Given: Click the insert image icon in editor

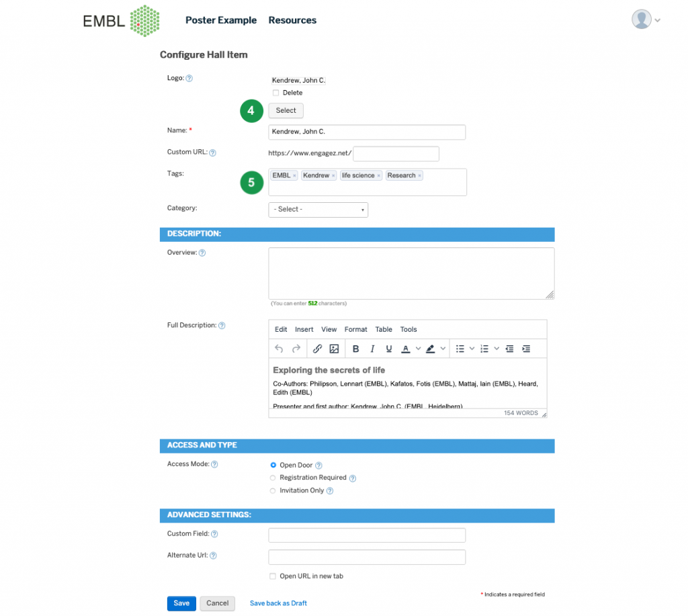Looking at the screenshot, I should point(334,349).
